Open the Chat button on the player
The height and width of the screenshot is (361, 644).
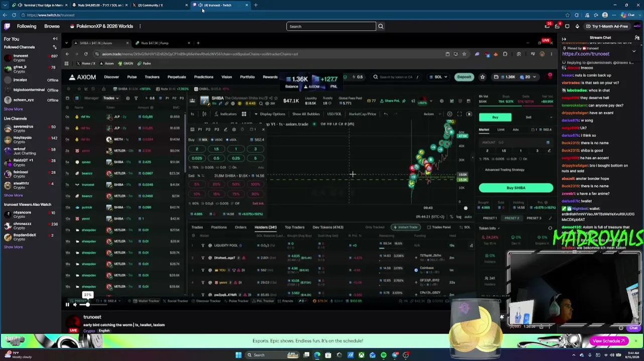pos(633,328)
